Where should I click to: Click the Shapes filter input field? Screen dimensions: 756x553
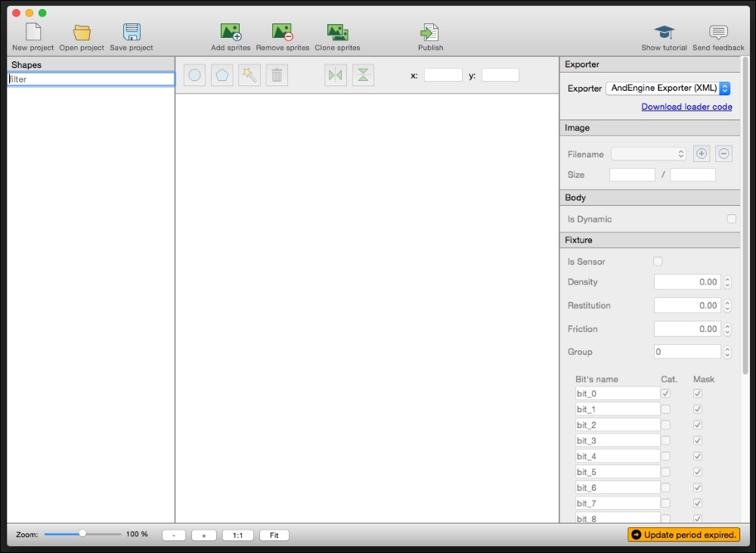pos(91,79)
